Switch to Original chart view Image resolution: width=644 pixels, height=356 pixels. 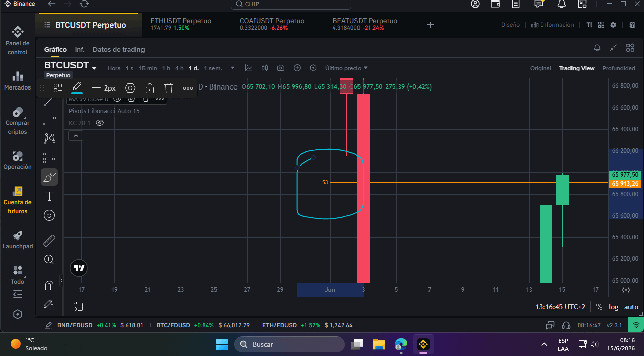coord(540,68)
